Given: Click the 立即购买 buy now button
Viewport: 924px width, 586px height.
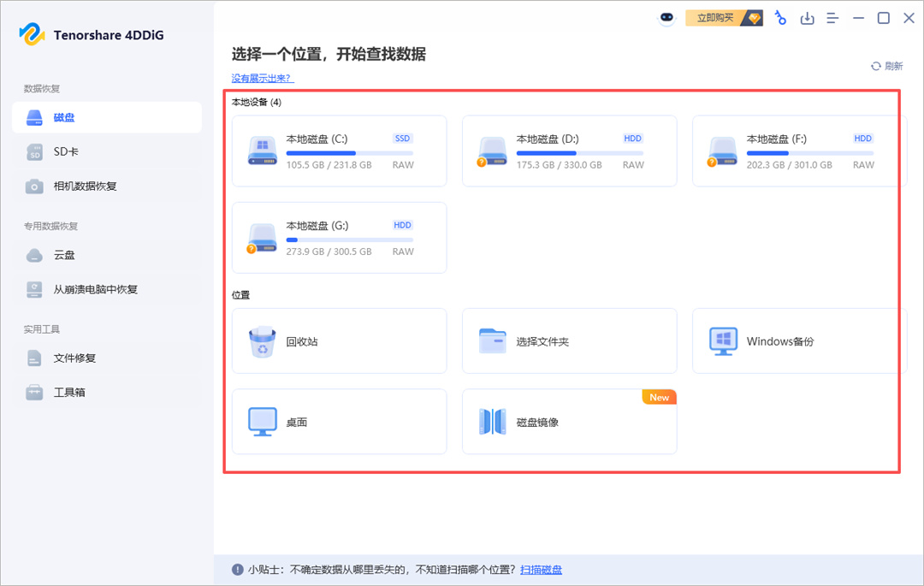Looking at the screenshot, I should [724, 18].
